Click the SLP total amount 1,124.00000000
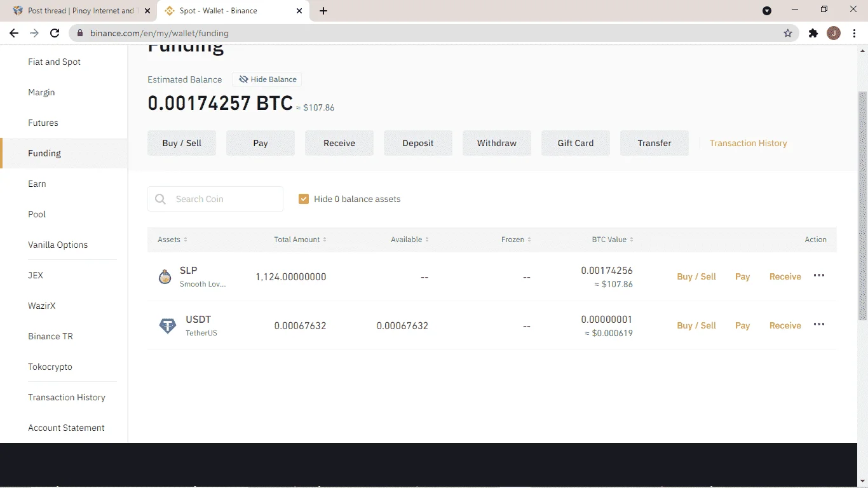868x488 pixels. pos(291,277)
